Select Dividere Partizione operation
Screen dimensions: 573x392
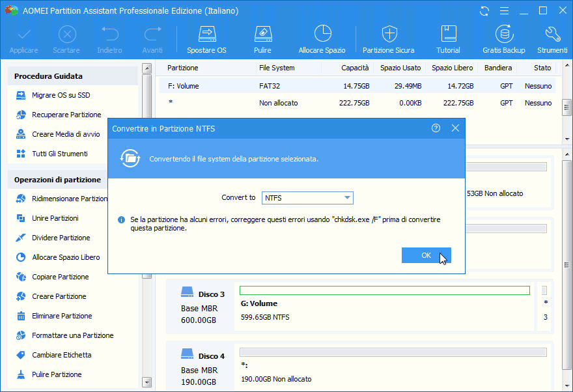click(x=53, y=238)
